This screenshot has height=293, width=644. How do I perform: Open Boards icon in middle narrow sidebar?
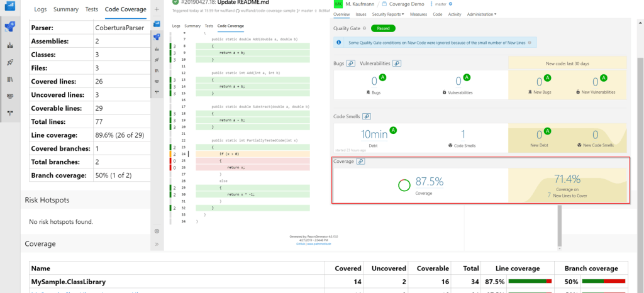(157, 49)
